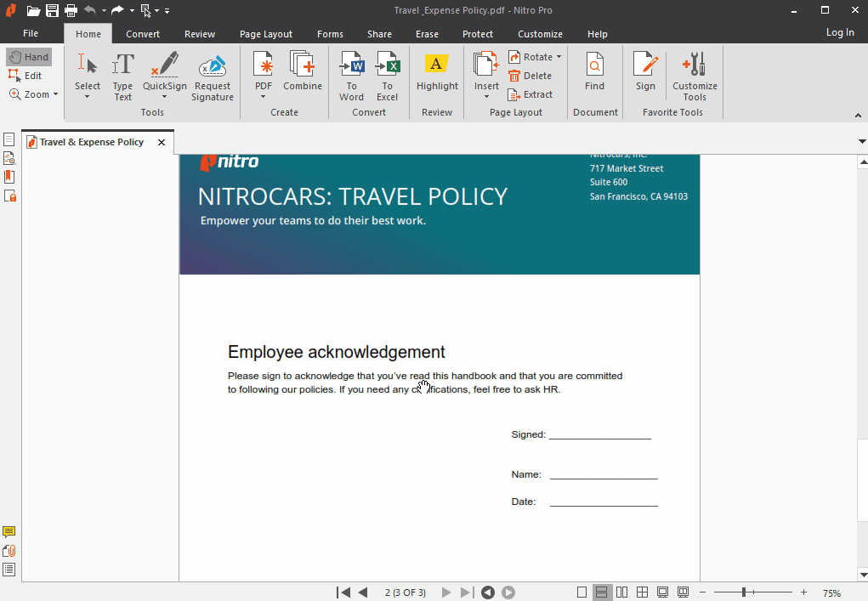Click the QuickSign pen icon
This screenshot has height=601, width=868.
[165, 65]
